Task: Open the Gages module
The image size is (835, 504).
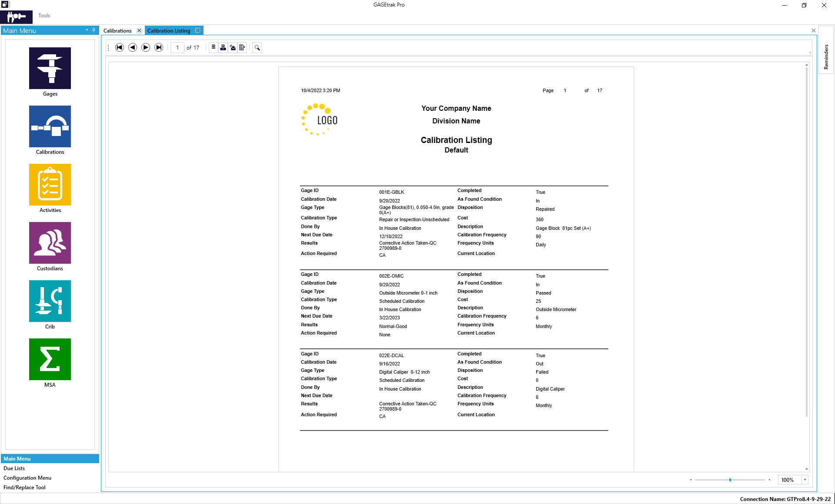Action: coord(50,68)
